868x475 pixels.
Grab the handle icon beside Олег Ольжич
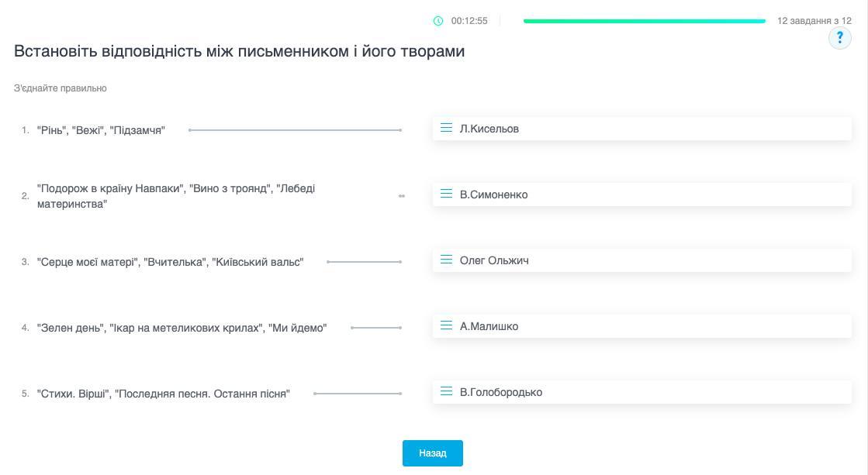[x=446, y=260]
